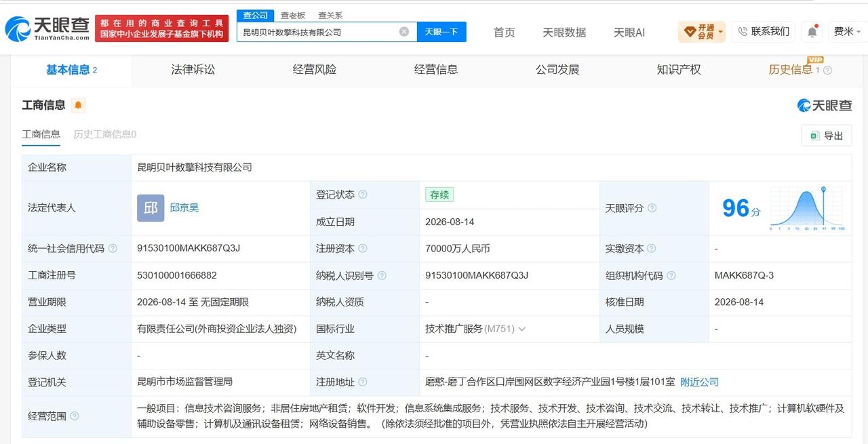Click company name 昆明贝叶数擎科技有限公司 in table
The height and width of the screenshot is (444, 868).
[x=195, y=167]
